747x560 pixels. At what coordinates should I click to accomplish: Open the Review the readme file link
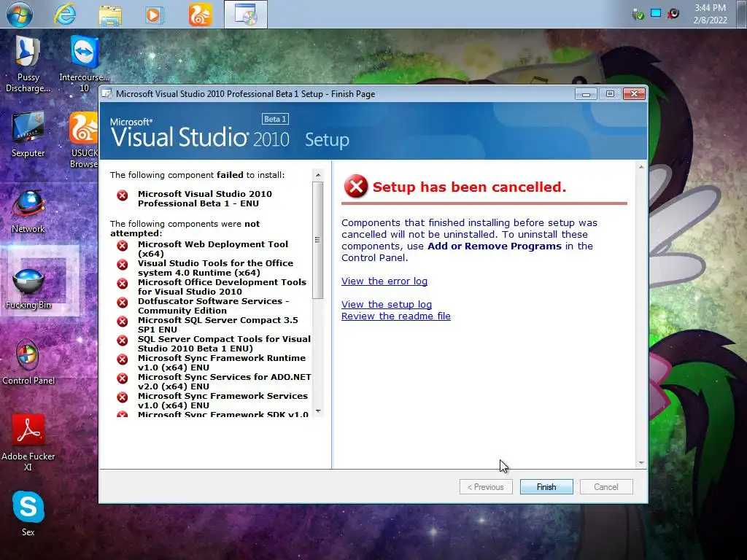(395, 316)
